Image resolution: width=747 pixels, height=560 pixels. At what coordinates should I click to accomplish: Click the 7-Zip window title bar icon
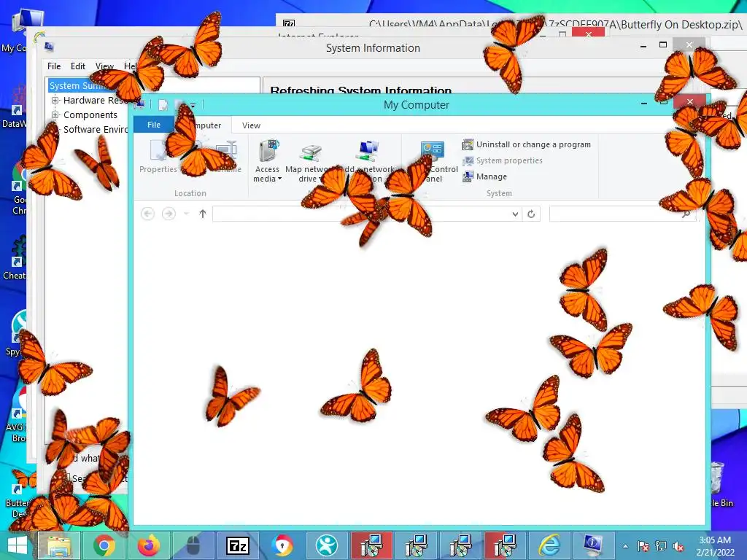click(x=289, y=23)
